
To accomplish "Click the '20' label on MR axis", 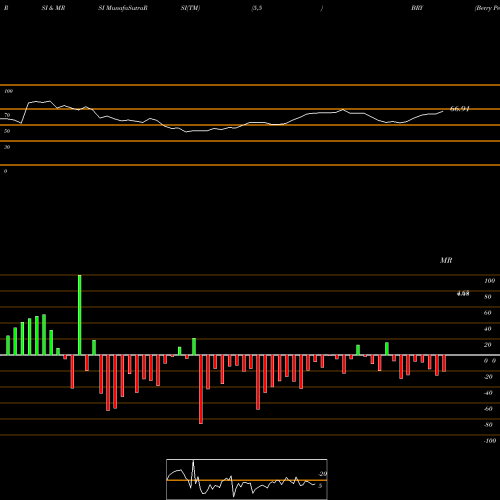I will pyautogui.click(x=488, y=345).
